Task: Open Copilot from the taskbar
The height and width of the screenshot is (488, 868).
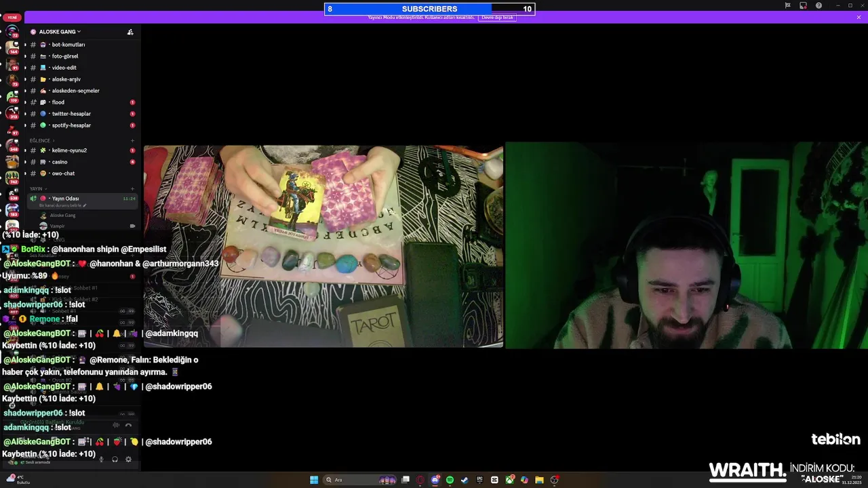Action: pos(524,480)
